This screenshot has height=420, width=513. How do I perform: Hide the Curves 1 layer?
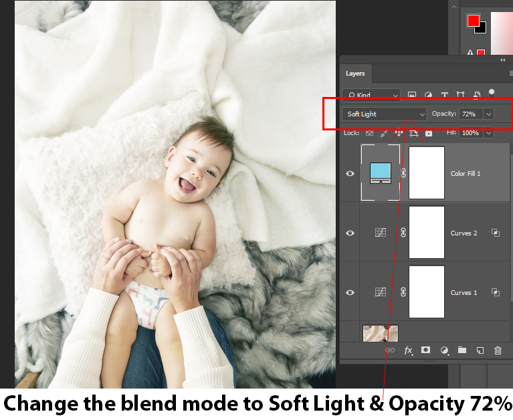coord(350,292)
